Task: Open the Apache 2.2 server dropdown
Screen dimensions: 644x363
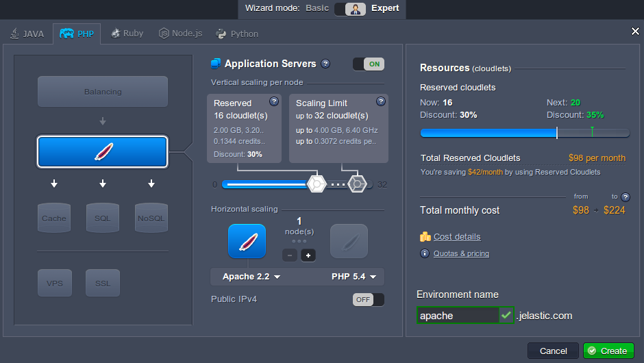Action: (x=251, y=277)
